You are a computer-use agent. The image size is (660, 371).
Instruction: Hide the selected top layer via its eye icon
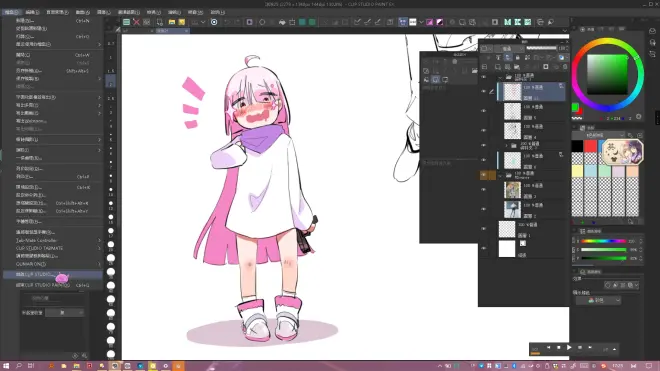pyautogui.click(x=483, y=91)
